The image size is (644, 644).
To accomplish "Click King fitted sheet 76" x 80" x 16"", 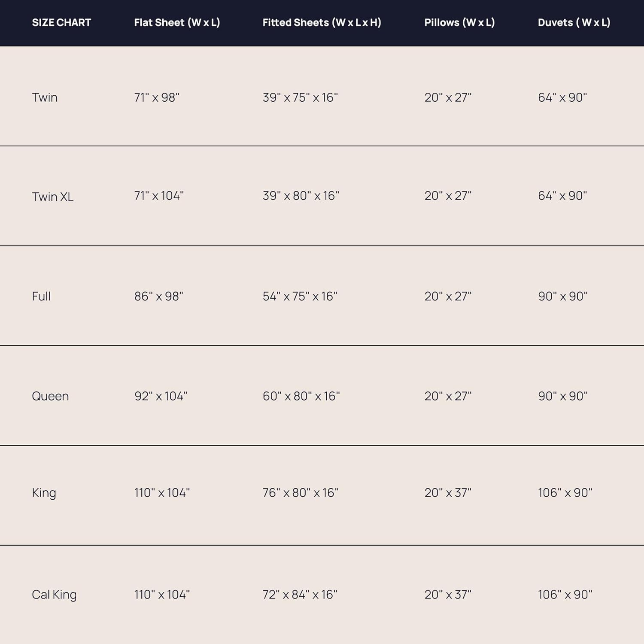I will (x=301, y=492).
